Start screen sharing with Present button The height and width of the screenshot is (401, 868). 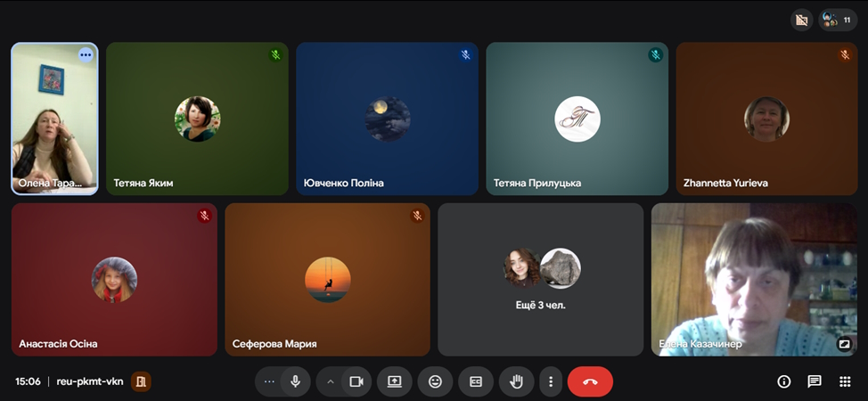point(394,381)
